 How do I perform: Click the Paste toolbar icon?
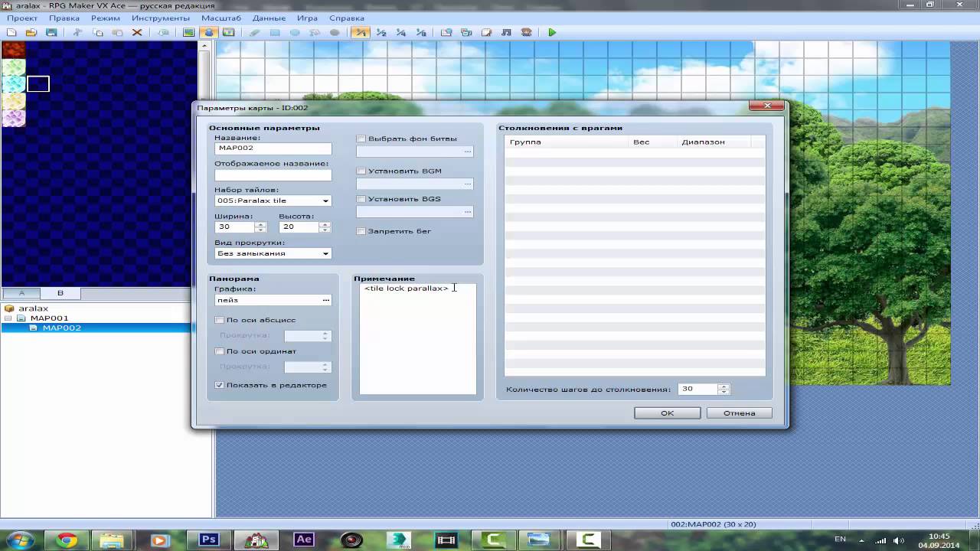coord(117,32)
